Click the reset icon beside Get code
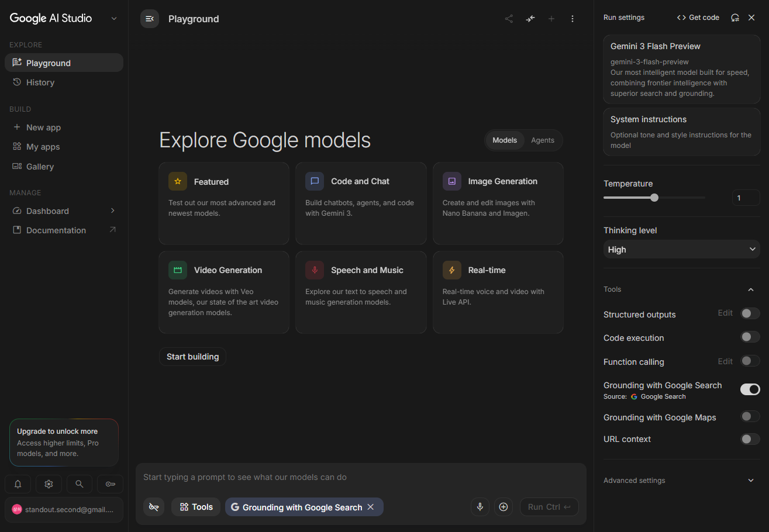 coord(735,18)
